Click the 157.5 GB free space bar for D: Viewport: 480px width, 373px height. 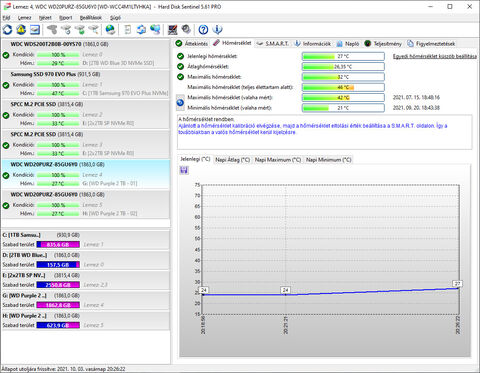click(x=58, y=265)
